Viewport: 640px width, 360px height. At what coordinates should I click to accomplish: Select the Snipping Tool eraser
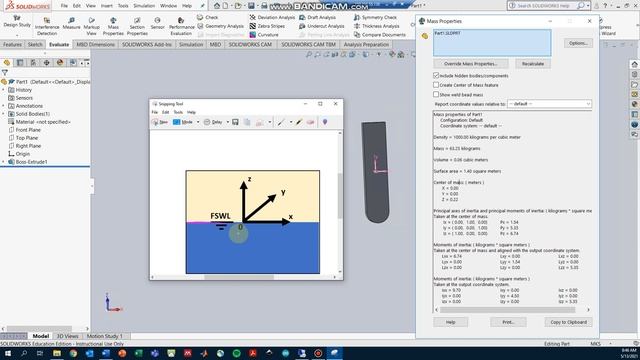[x=310, y=122]
